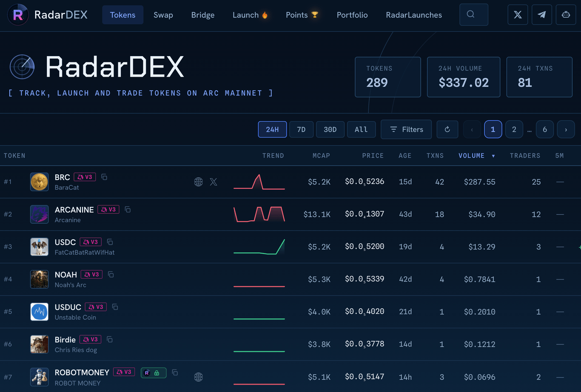This screenshot has height=392, width=581.
Task: Open the Portfolio tab
Action: click(x=352, y=15)
